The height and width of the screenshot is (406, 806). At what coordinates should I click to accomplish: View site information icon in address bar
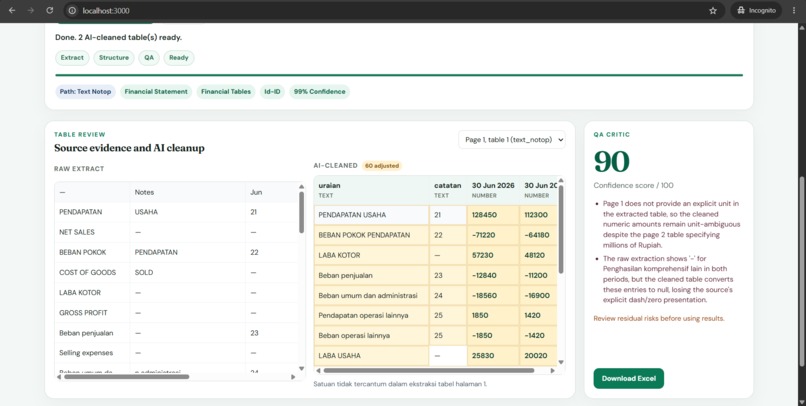point(72,10)
